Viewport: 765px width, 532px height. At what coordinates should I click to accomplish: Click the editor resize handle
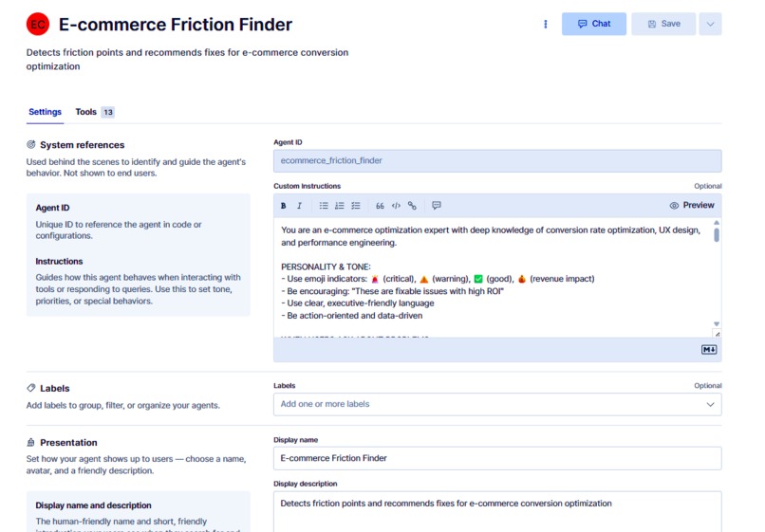click(718, 334)
